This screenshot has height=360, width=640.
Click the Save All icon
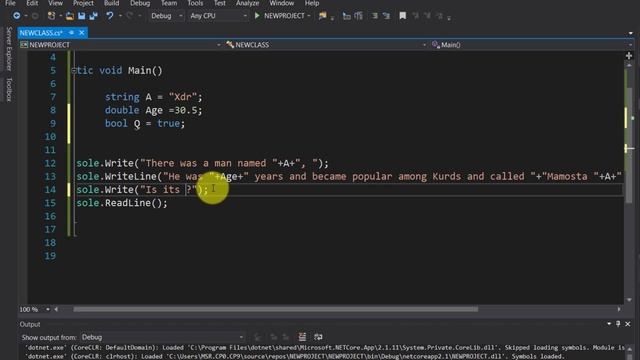coord(93,16)
